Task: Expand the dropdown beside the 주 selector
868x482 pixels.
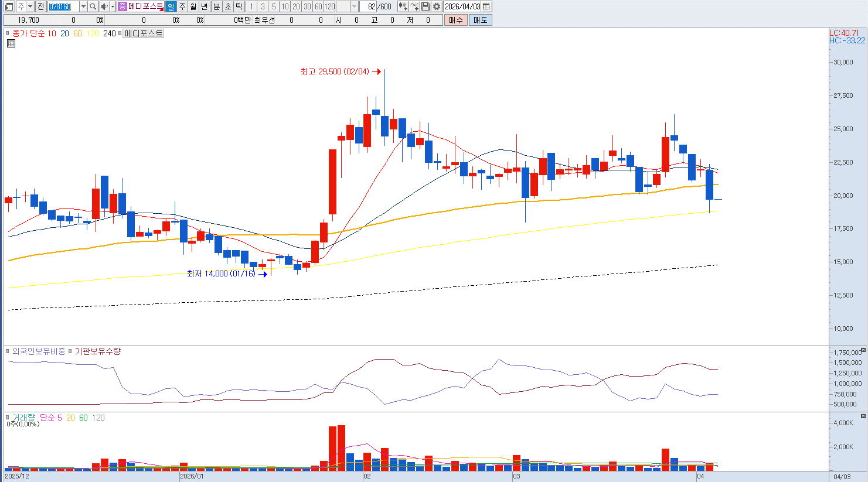Action: pos(30,6)
